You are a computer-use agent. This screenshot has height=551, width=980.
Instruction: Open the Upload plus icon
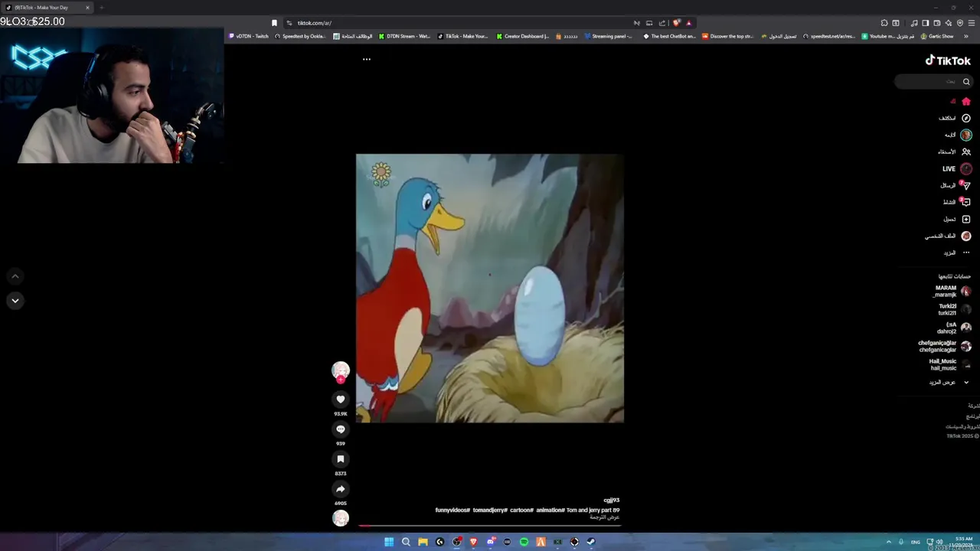(x=966, y=219)
